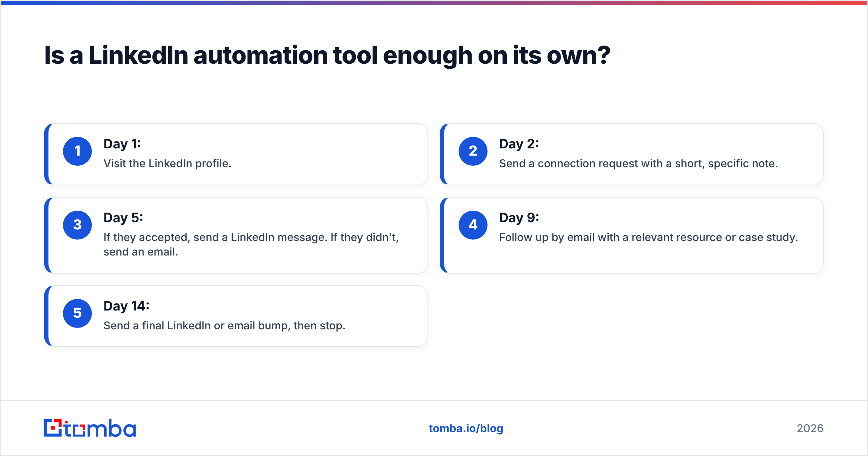Click the 2026 year label in the footer
868x456 pixels.
tap(810, 428)
